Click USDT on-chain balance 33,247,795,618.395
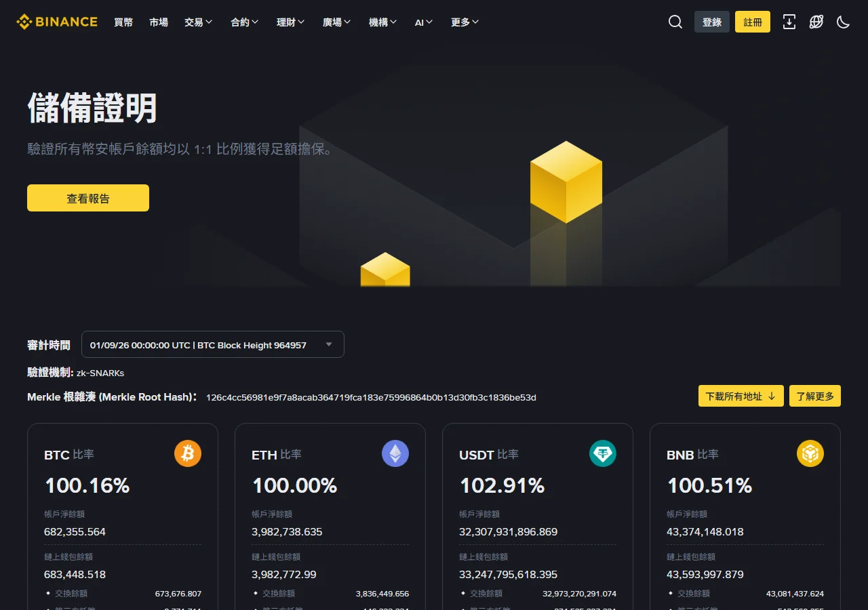 click(508, 574)
